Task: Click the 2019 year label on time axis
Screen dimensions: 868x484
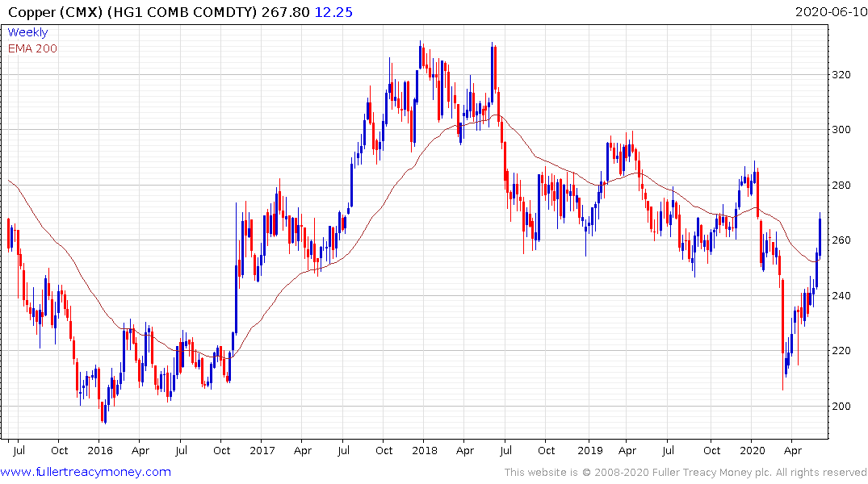Action: tap(590, 450)
